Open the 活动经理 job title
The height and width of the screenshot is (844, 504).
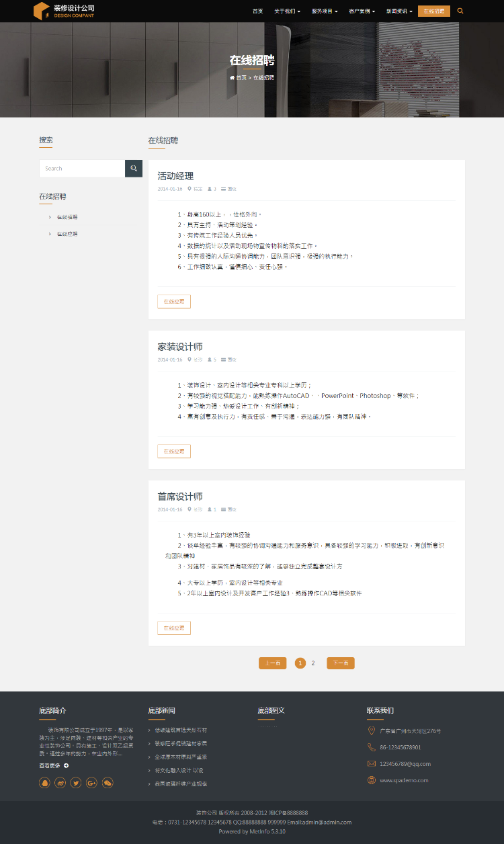pos(175,175)
